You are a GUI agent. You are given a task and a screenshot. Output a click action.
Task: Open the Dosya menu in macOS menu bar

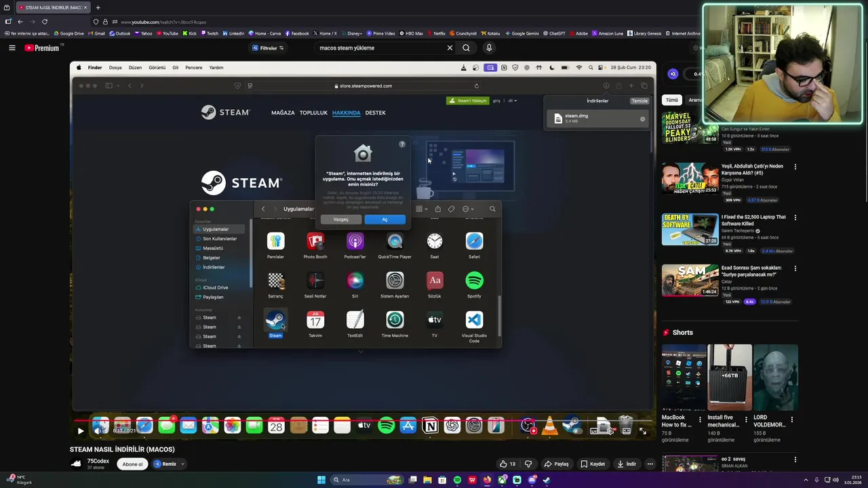click(x=115, y=68)
